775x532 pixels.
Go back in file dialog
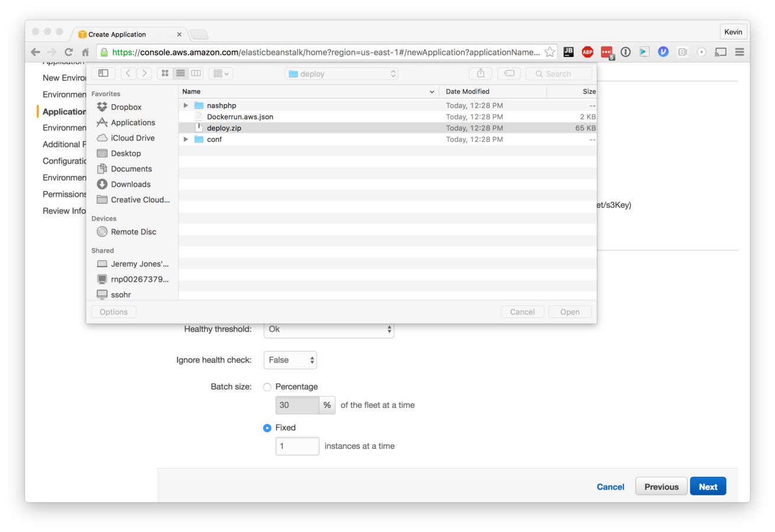[x=128, y=73]
